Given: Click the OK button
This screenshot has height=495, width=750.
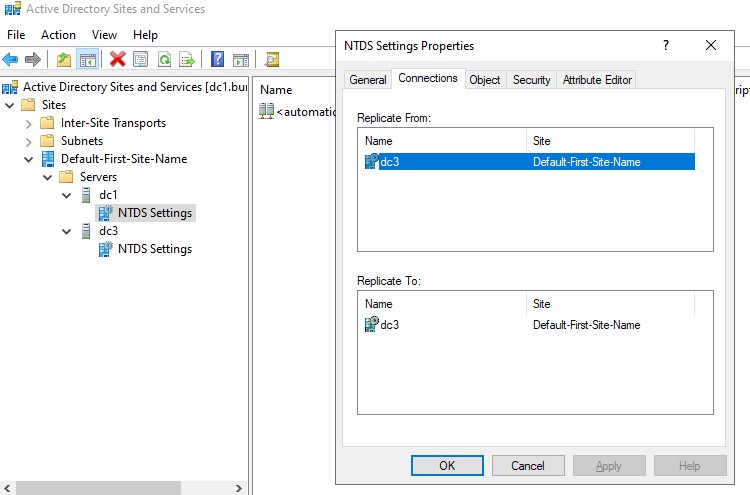Looking at the screenshot, I should pyautogui.click(x=447, y=465).
